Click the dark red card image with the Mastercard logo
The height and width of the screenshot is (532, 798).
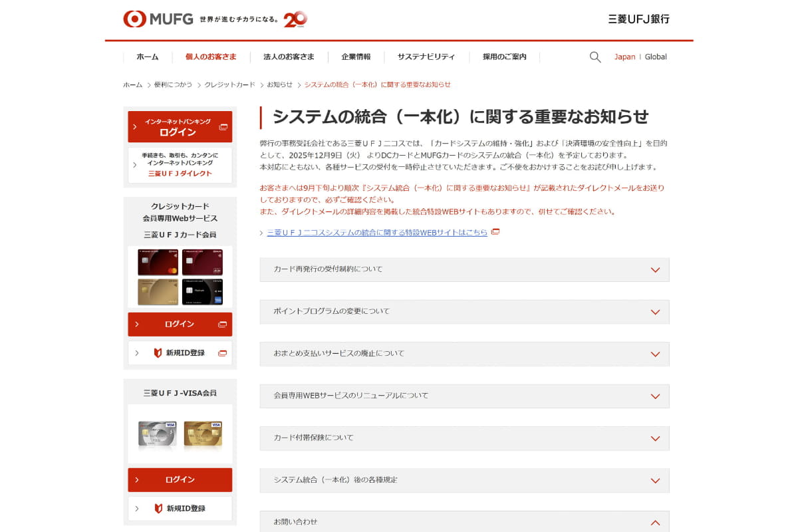coord(158,262)
